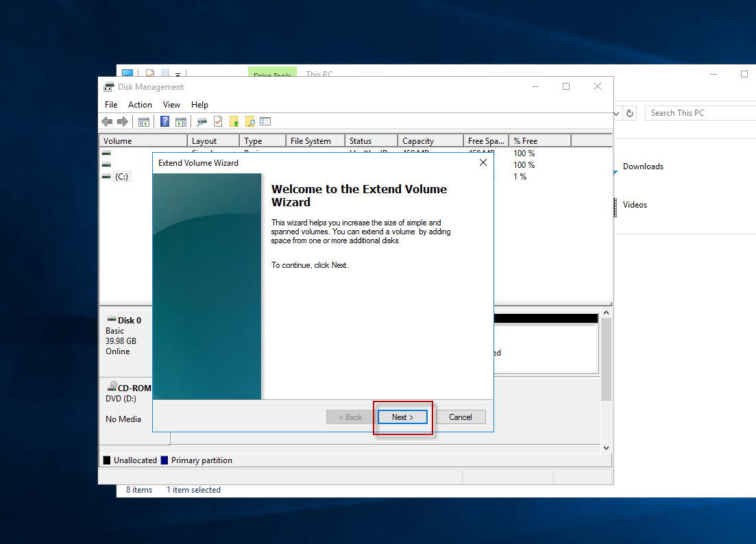The image size is (756, 544).
Task: Expand the Explorer address bar dropdown chevron
Action: pos(617,113)
